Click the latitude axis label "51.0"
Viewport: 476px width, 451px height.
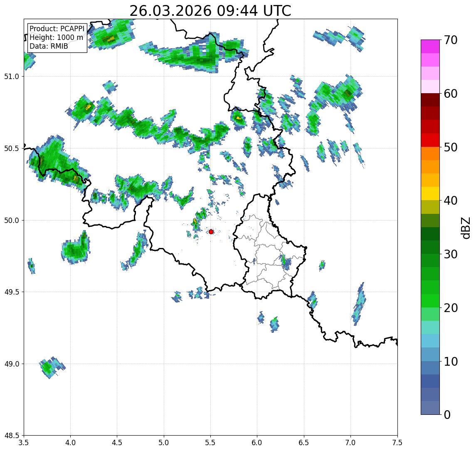click(x=11, y=77)
